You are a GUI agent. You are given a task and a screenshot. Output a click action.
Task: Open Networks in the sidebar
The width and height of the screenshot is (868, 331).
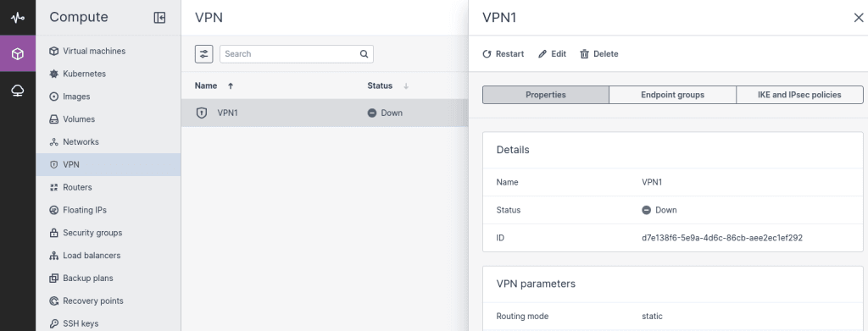coord(108,142)
